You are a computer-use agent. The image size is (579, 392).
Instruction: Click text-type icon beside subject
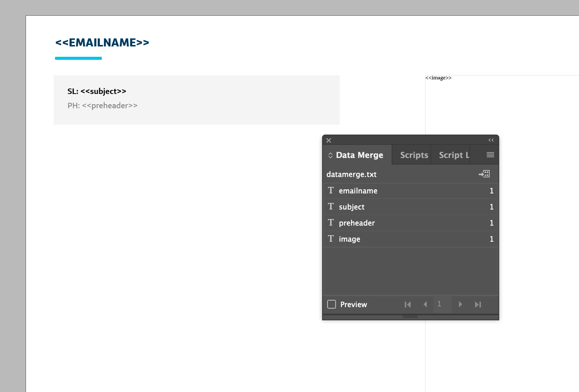coord(331,206)
